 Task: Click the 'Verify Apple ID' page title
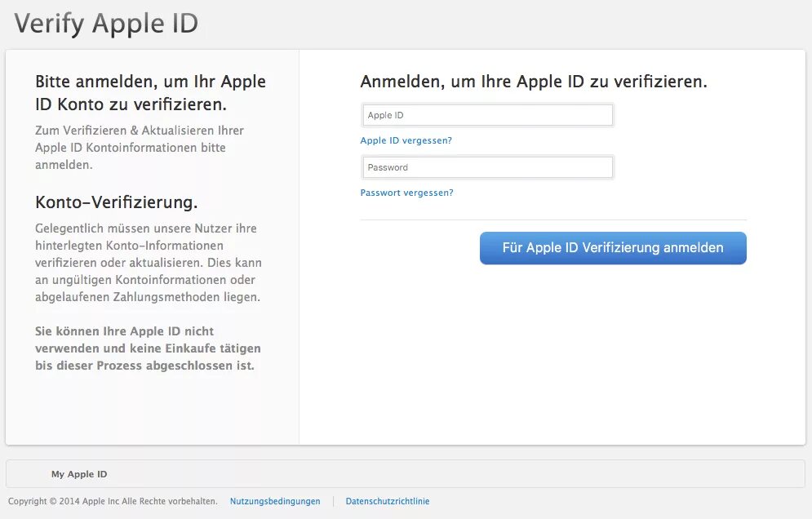[x=106, y=24]
